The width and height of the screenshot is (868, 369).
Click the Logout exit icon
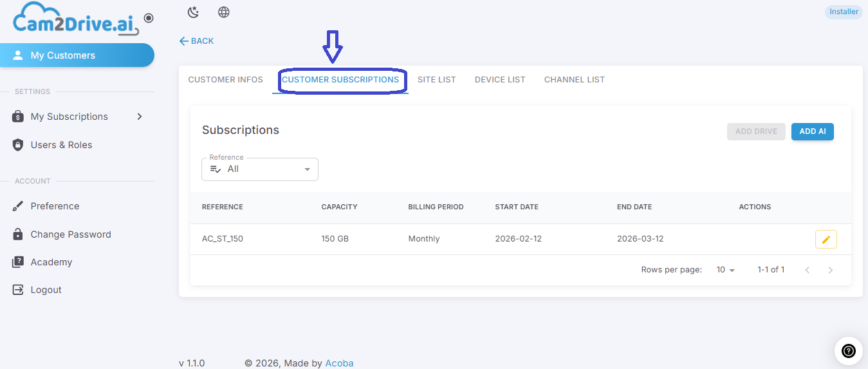coord(18,290)
